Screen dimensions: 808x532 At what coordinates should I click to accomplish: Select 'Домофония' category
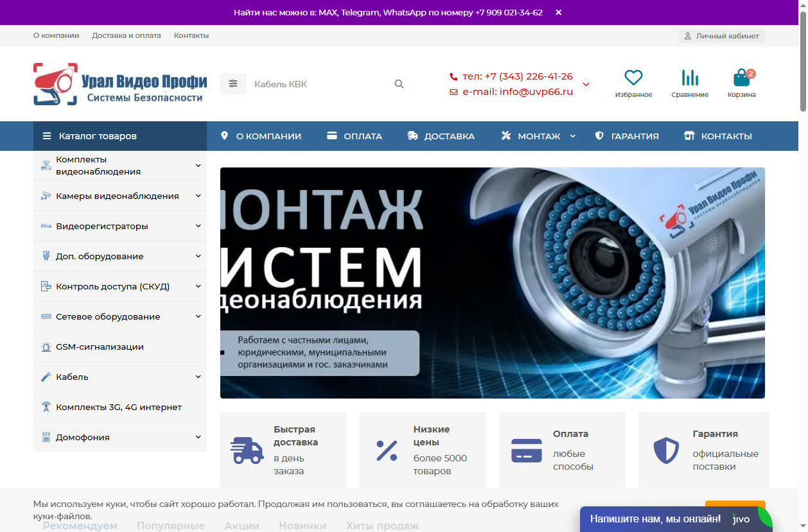tap(83, 437)
